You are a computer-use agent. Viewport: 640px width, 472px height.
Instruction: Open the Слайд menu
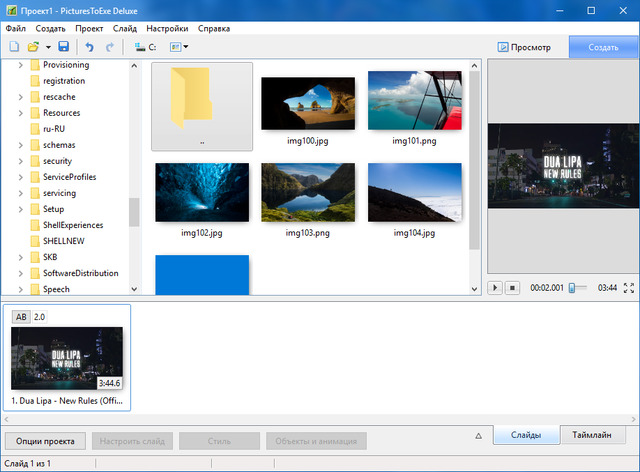tap(125, 28)
